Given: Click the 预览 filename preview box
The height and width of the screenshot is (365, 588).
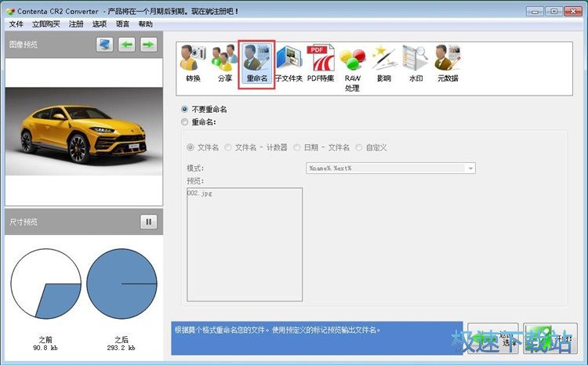Looking at the screenshot, I should (245, 244).
